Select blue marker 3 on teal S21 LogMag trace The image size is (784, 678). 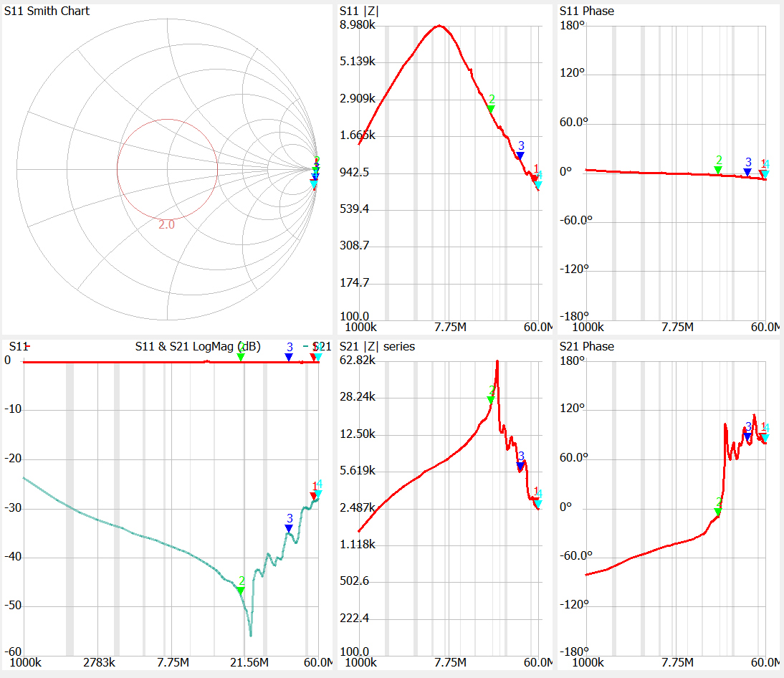pos(289,528)
